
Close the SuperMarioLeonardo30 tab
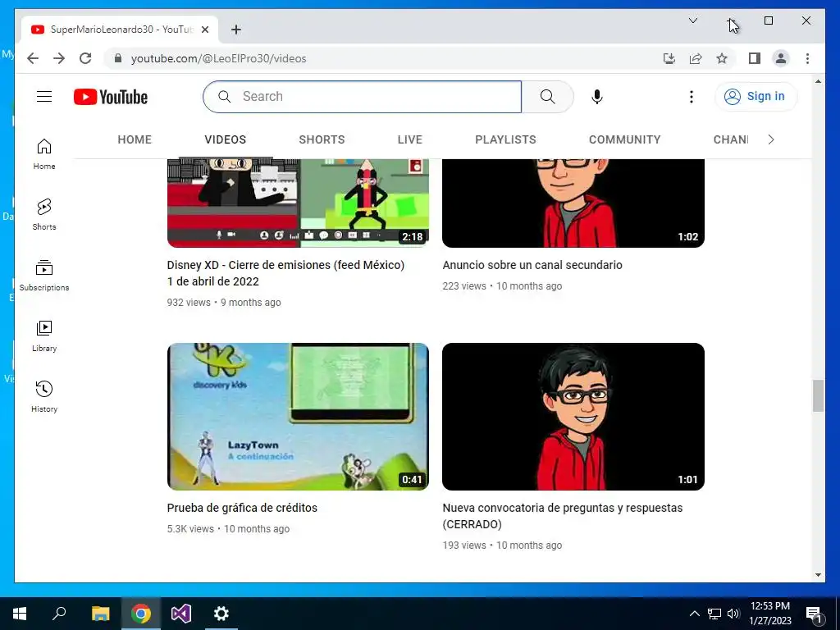point(204,30)
